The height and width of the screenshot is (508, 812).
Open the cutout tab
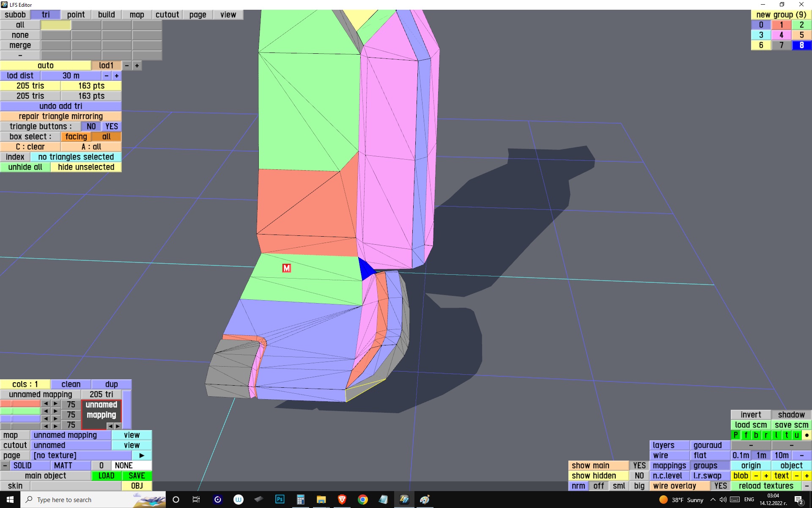[x=167, y=15]
